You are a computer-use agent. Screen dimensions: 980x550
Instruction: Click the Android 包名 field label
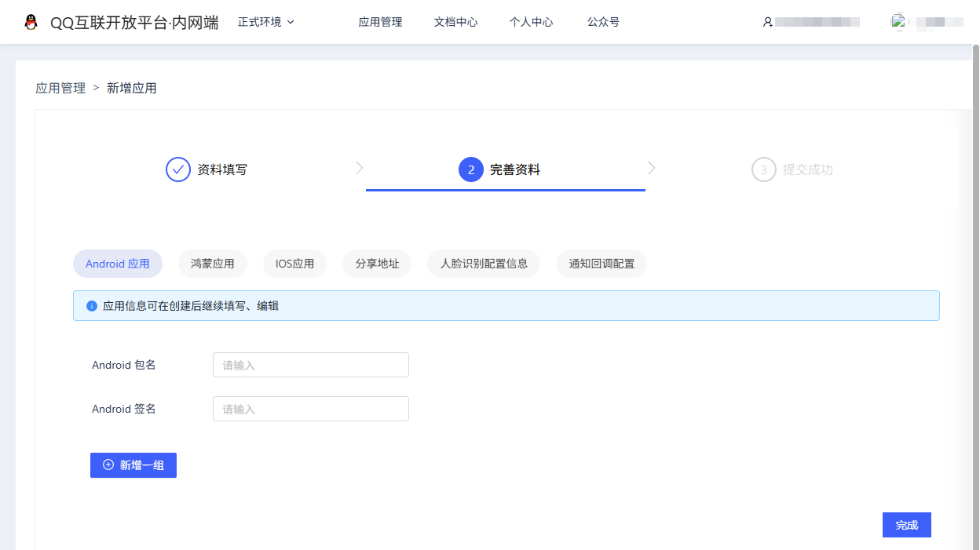tap(124, 365)
